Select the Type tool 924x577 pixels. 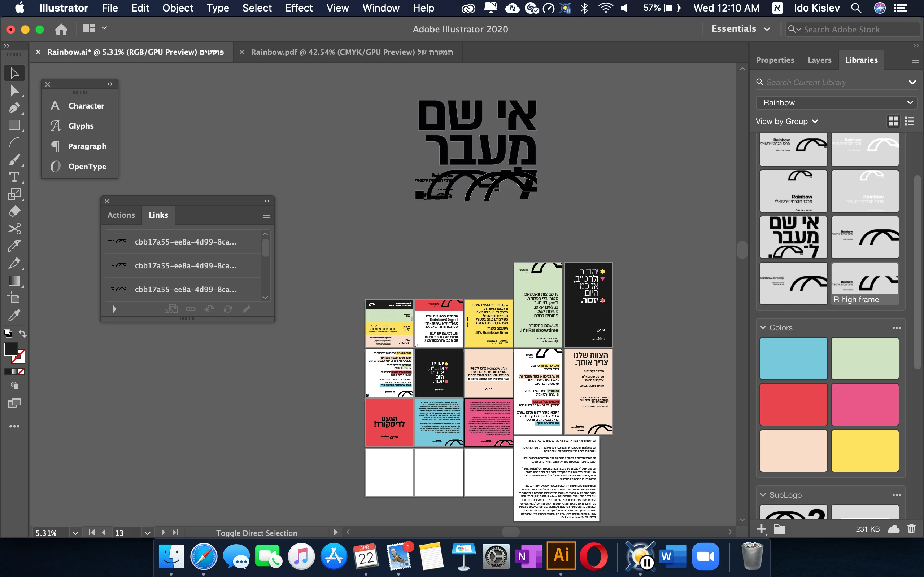pyautogui.click(x=14, y=177)
